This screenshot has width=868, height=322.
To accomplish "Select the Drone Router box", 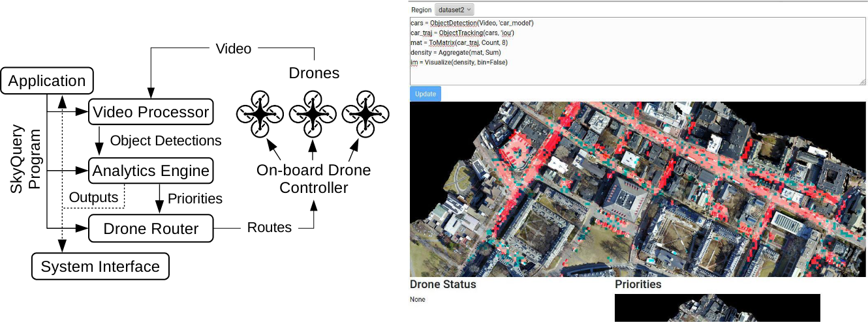I will 151,228.
